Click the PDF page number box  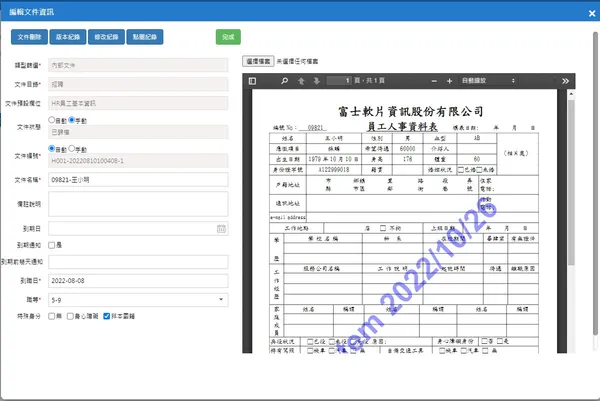[x=339, y=81]
